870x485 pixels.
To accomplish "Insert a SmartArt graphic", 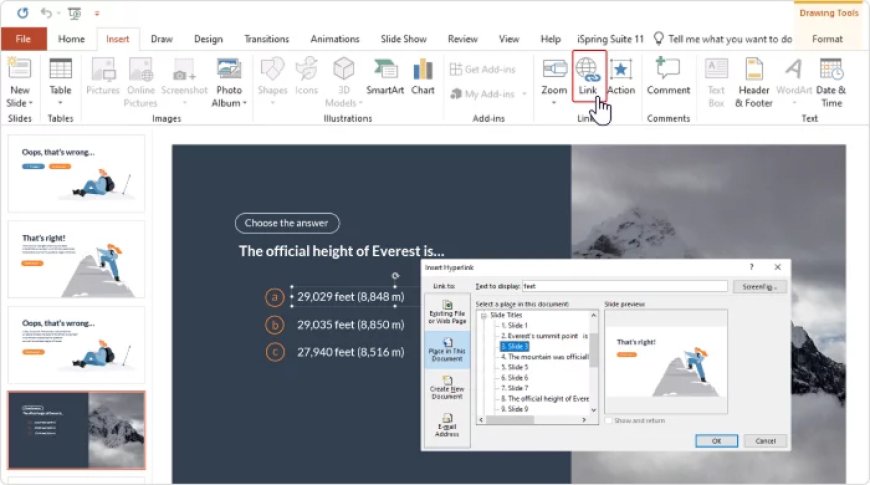I will click(385, 76).
